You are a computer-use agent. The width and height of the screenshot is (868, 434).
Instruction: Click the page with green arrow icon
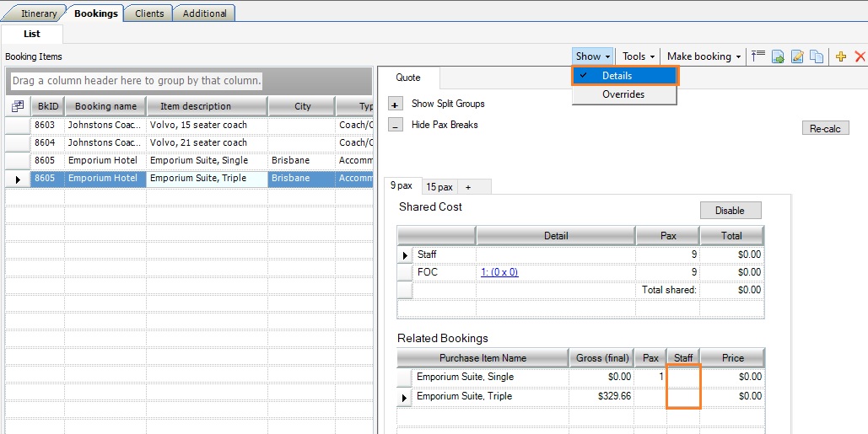tap(778, 56)
